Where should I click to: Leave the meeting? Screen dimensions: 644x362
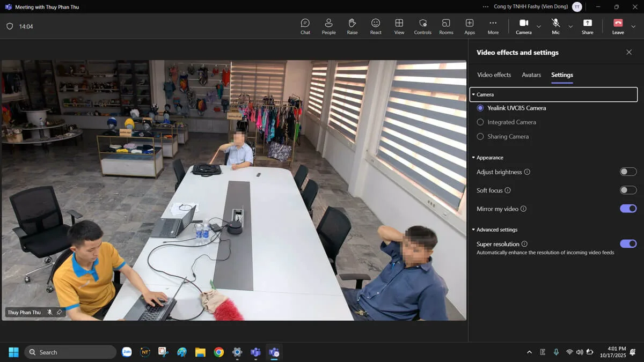coord(618,26)
